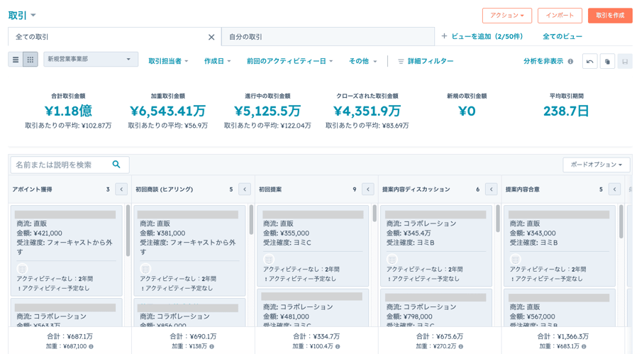Open the deal card with 金額 ¥421,000
This screenshot has width=644, height=354.
[67, 250]
